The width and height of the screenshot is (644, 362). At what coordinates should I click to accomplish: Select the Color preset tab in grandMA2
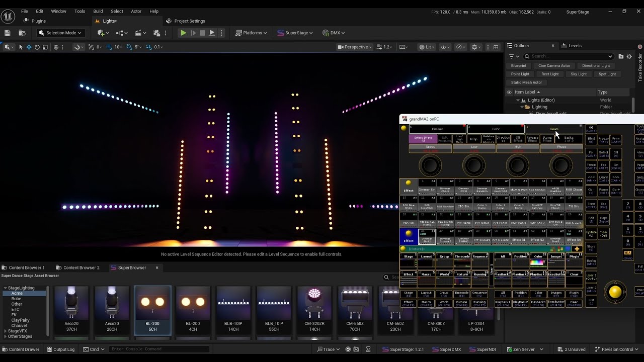click(496, 129)
